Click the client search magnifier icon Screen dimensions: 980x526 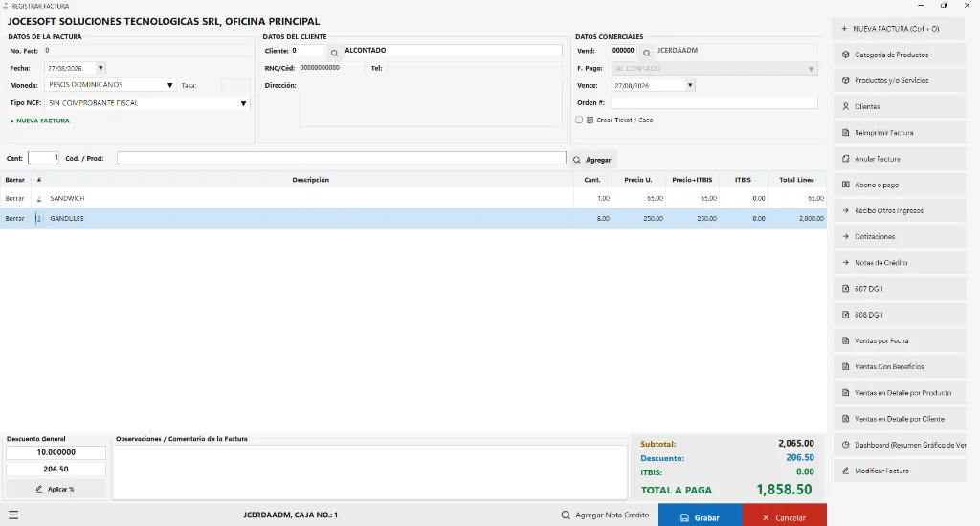tap(334, 54)
